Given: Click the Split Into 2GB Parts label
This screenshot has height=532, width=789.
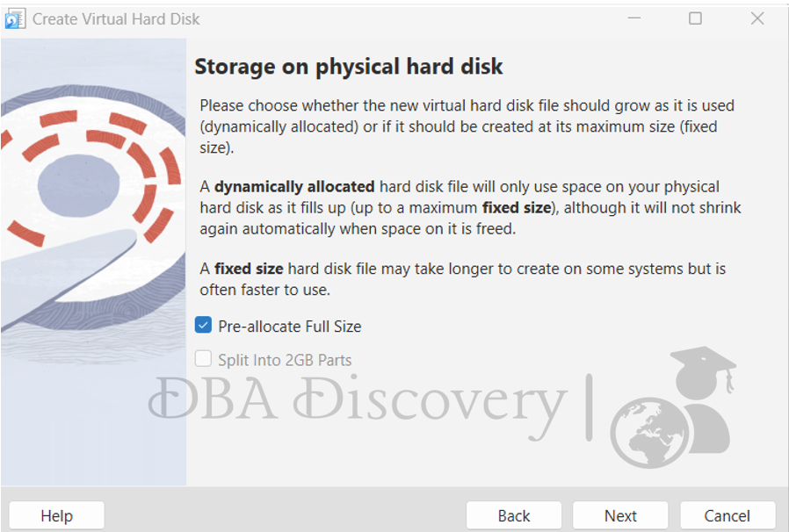Looking at the screenshot, I should click(285, 360).
